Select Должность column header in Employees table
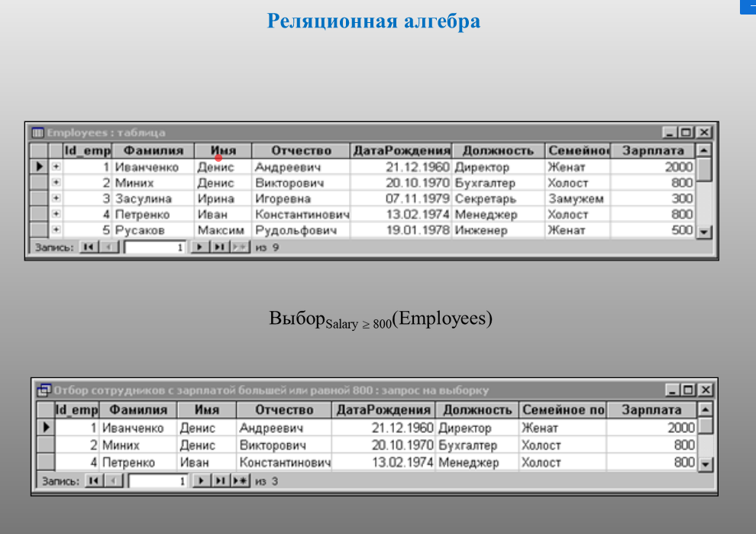Screen dimensions: 756x534 tap(499, 150)
